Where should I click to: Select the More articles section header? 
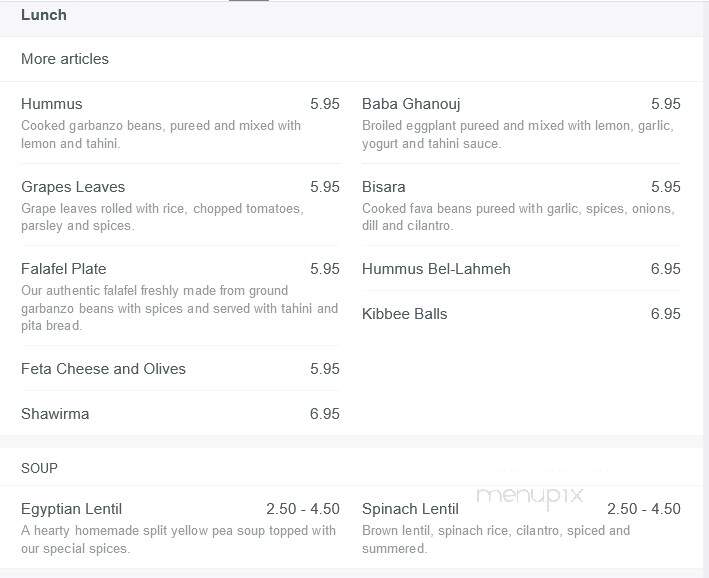(x=65, y=59)
